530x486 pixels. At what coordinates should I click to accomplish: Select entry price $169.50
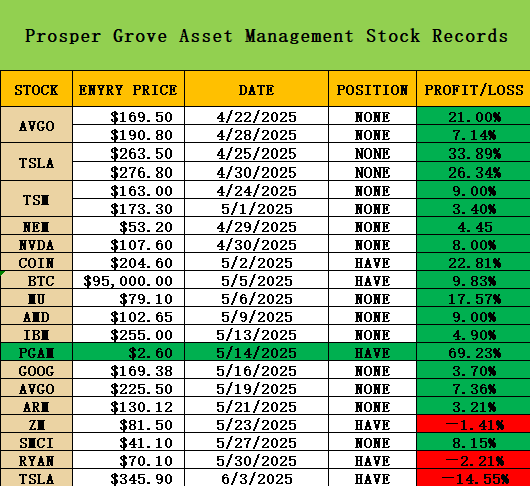(128, 116)
